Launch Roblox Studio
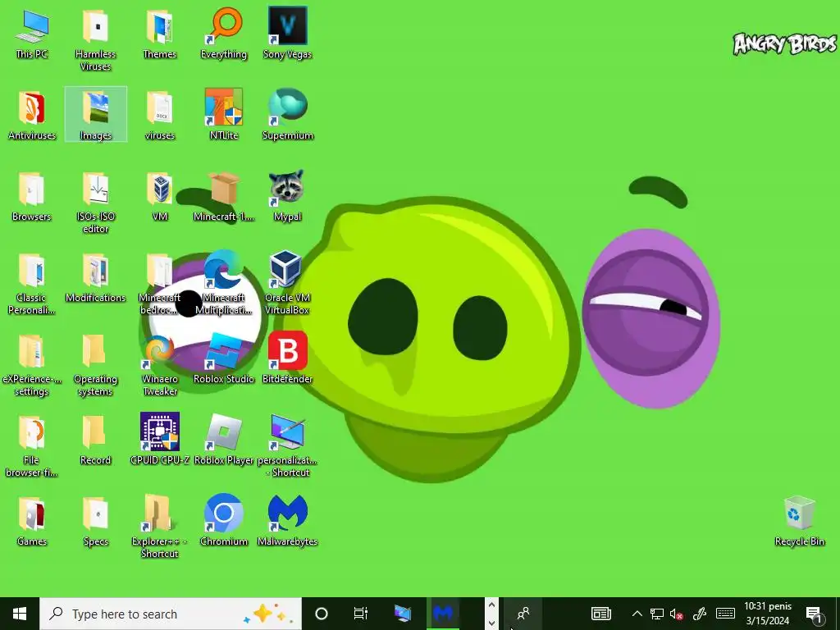 click(224, 359)
